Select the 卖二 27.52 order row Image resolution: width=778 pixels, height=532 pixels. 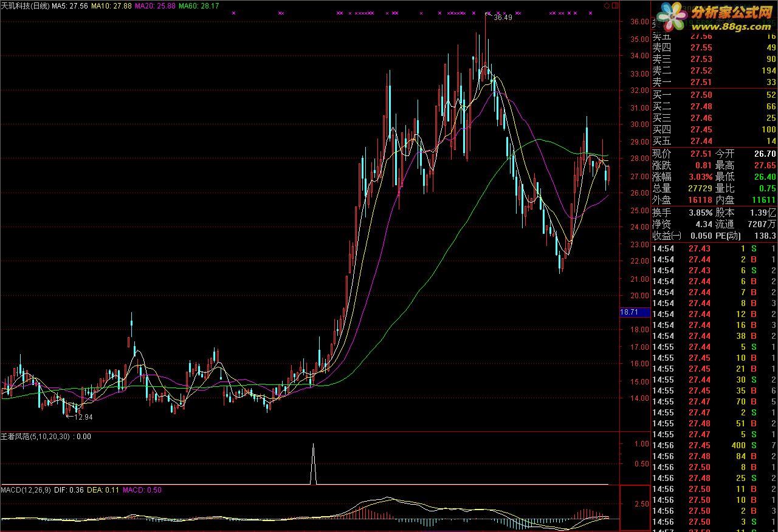(x=714, y=70)
